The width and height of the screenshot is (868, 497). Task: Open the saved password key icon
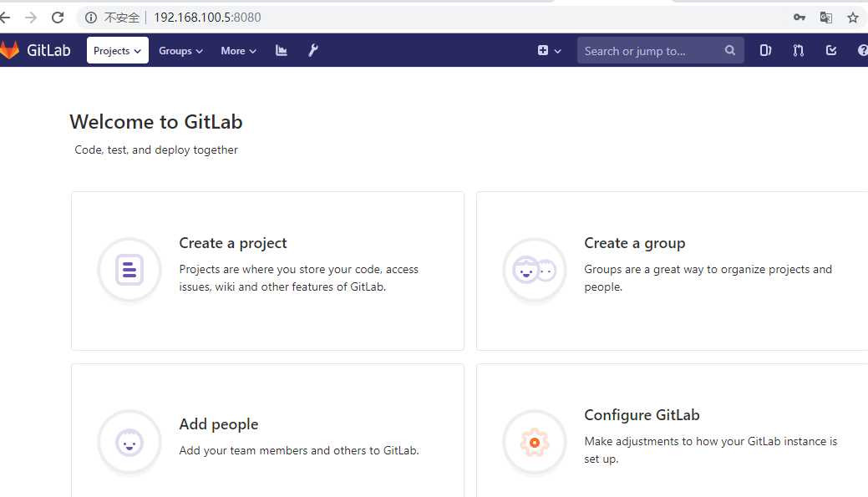click(799, 18)
